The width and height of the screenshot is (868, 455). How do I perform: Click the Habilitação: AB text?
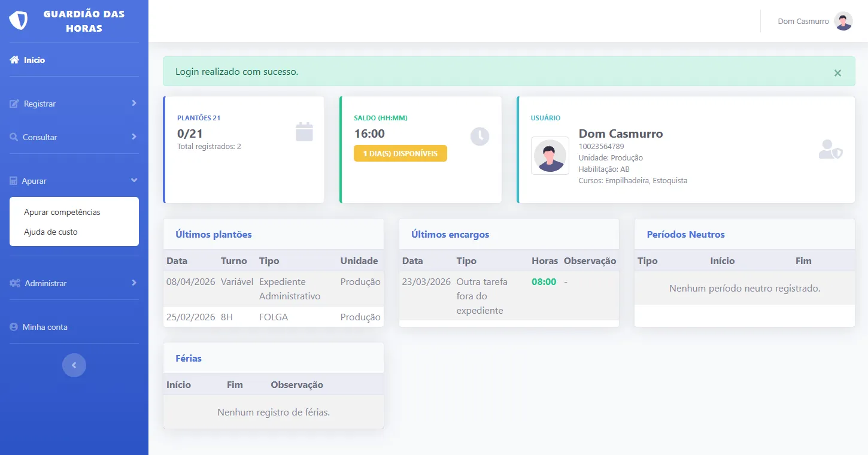point(604,169)
